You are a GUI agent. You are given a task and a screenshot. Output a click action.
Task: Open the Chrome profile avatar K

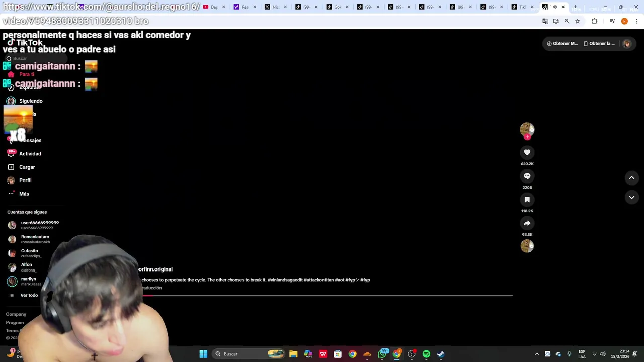coord(624,21)
